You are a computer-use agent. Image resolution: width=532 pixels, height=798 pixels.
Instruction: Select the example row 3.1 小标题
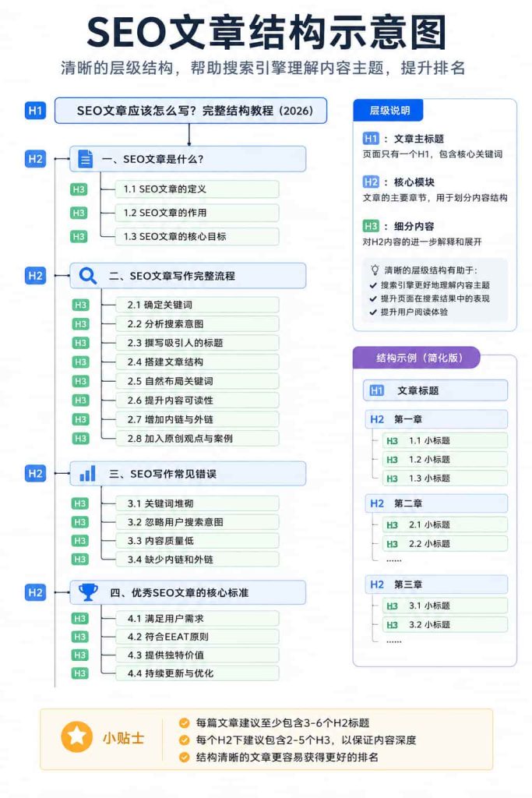click(445, 606)
